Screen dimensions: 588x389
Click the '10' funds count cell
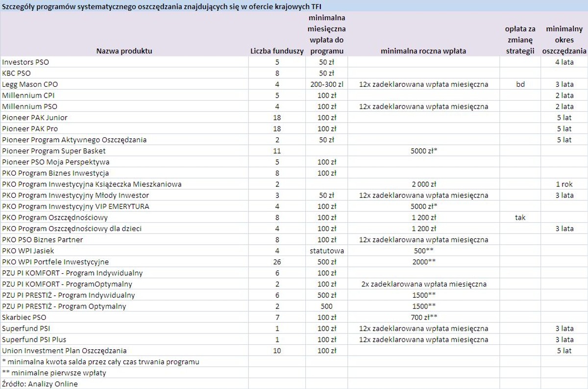pyautogui.click(x=277, y=351)
